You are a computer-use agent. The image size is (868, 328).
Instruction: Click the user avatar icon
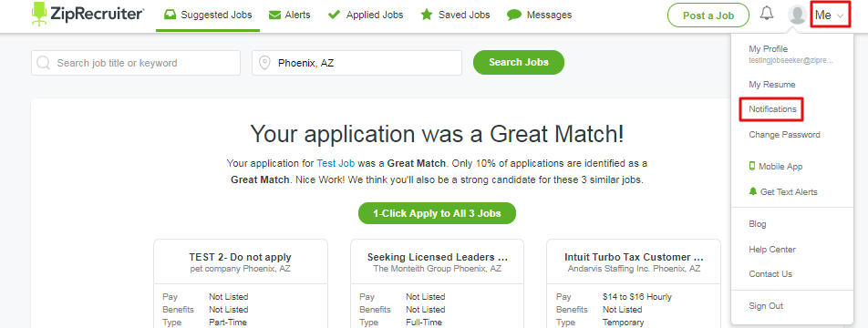(x=797, y=15)
